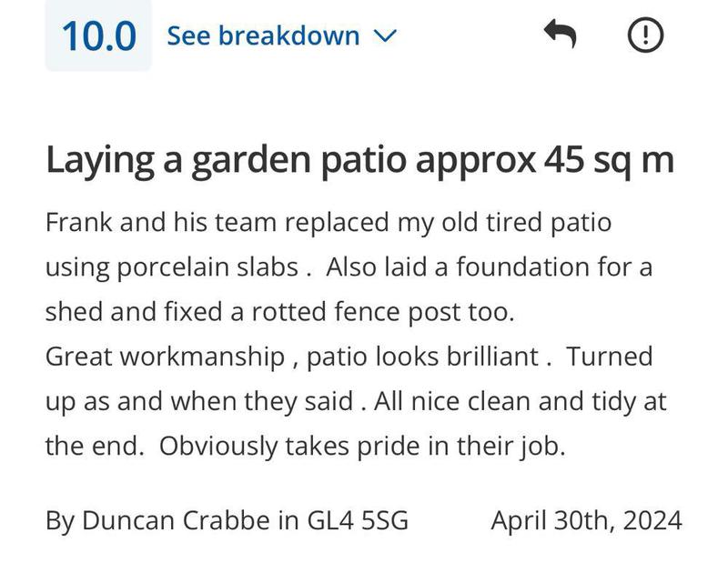Open the See breakdown link

(264, 35)
